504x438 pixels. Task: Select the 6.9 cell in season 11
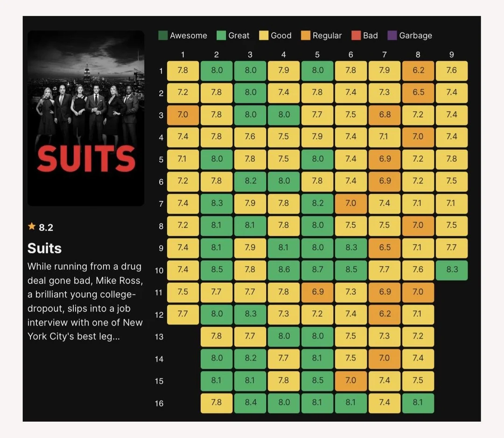tap(317, 292)
